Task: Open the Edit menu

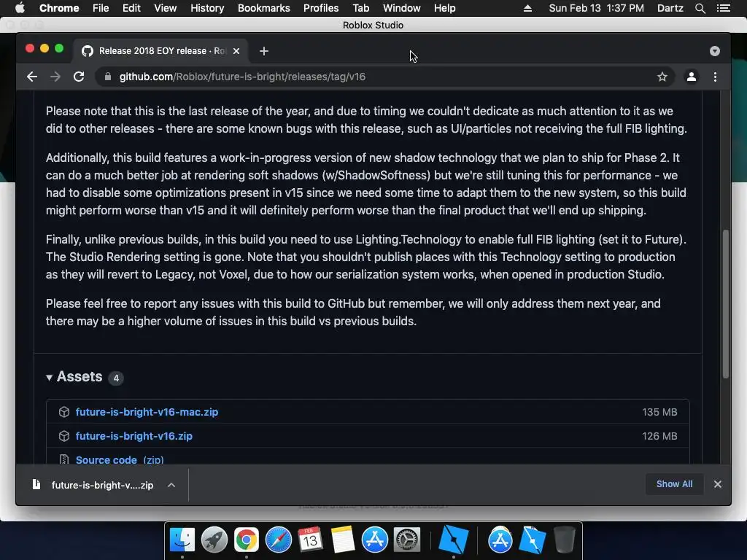Action: click(131, 8)
